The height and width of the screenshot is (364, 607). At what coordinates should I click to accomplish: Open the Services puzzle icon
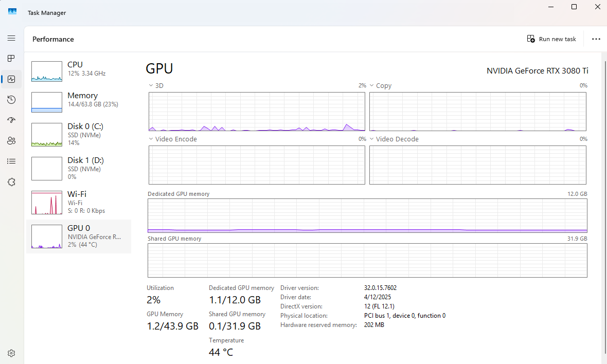click(x=11, y=182)
